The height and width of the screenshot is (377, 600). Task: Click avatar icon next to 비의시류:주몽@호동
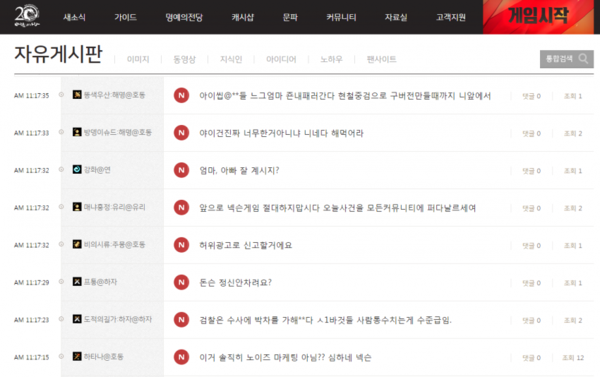click(77, 244)
